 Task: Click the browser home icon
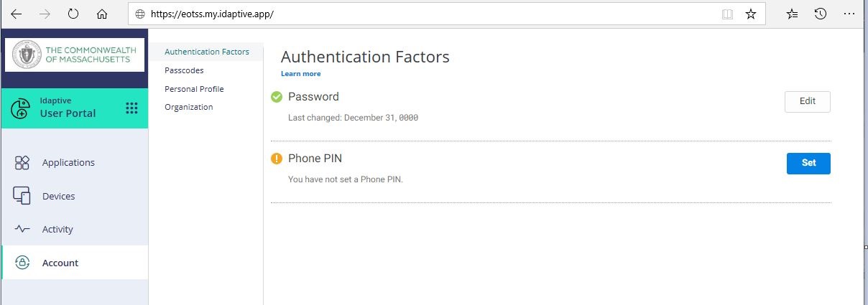coord(102,14)
